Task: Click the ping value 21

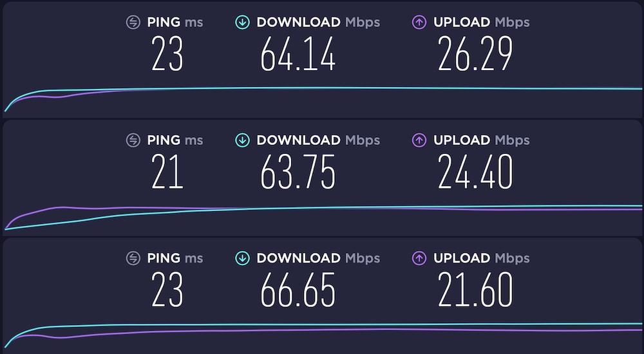Action: (167, 172)
